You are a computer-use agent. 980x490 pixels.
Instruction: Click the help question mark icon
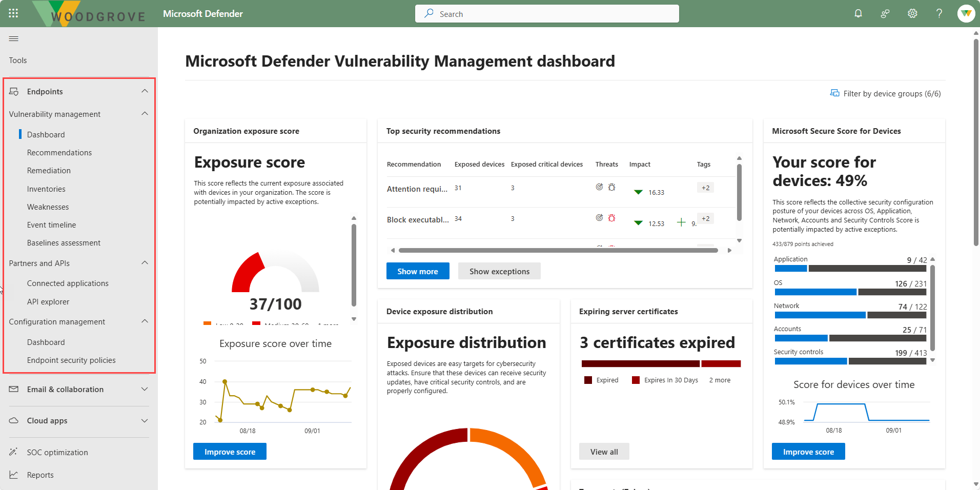click(x=939, y=13)
